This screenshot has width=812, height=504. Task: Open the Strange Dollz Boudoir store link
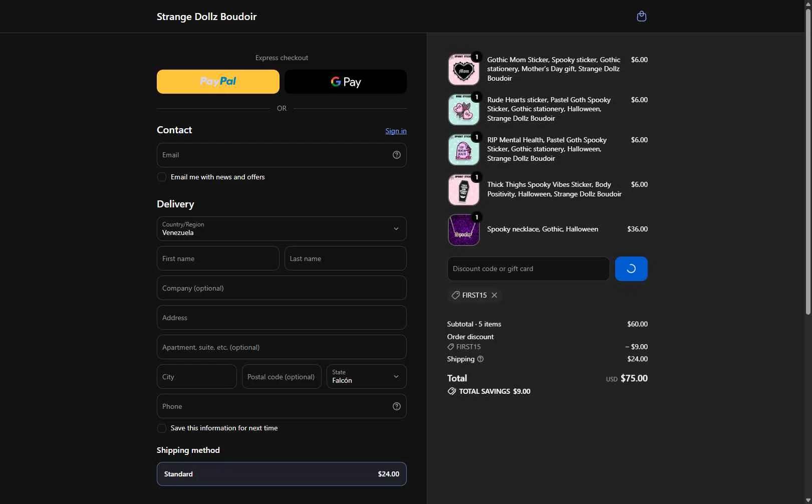click(x=206, y=17)
